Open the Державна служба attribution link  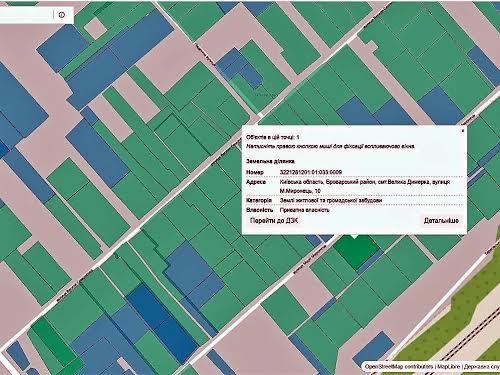(482, 366)
